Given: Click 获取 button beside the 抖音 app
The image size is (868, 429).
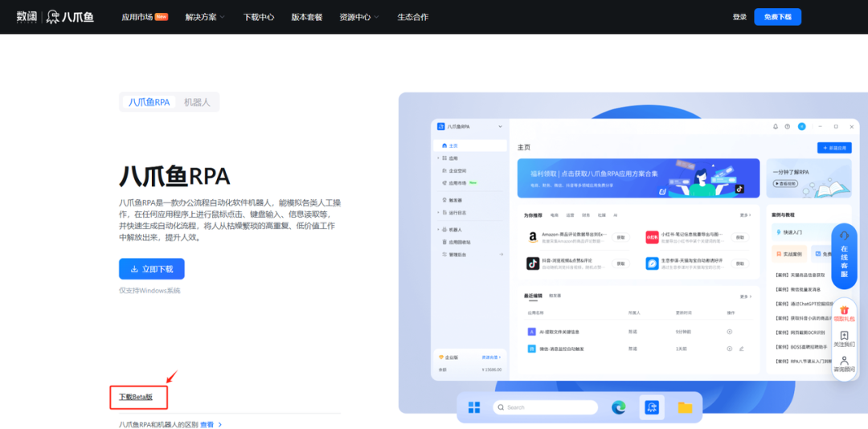Looking at the screenshot, I should coord(620,264).
